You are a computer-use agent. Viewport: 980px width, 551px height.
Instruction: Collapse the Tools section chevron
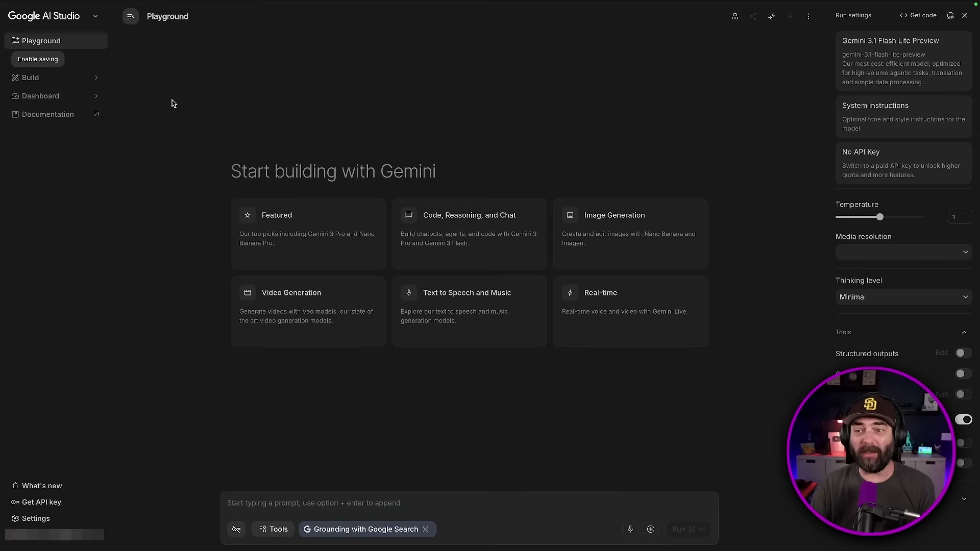pos(964,332)
